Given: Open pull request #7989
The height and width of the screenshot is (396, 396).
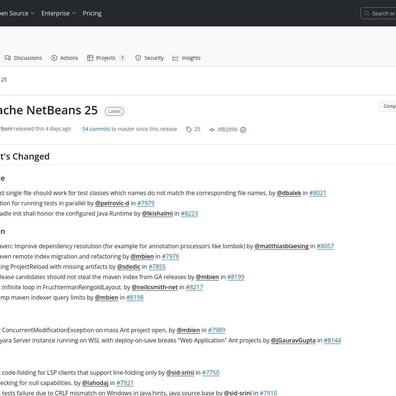Looking at the screenshot, I should tap(217, 330).
